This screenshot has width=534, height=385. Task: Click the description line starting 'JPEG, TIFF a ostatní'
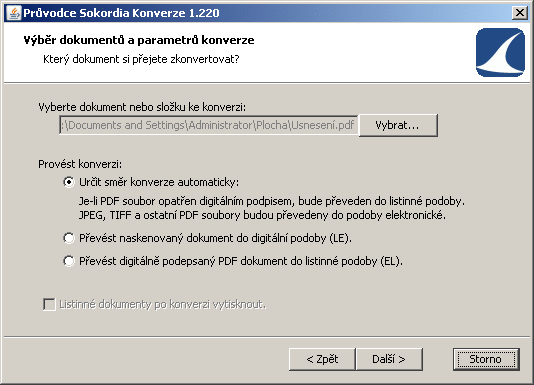(262, 215)
